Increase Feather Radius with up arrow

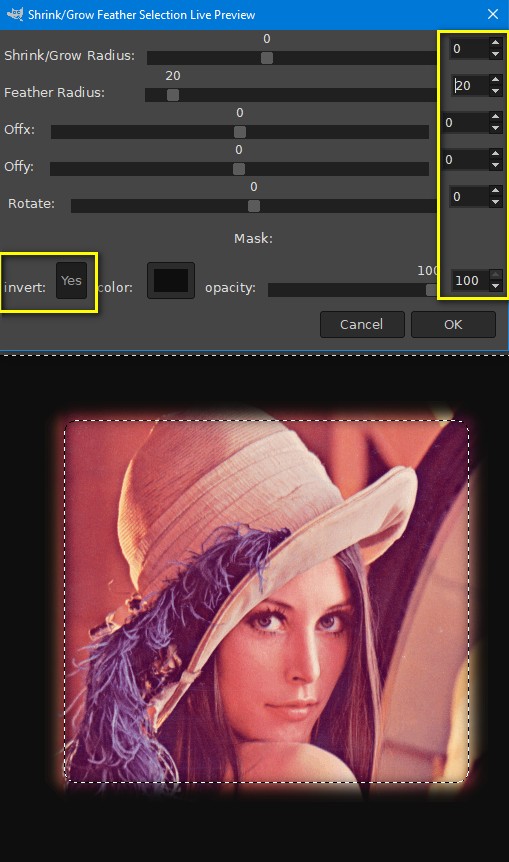[495, 79]
